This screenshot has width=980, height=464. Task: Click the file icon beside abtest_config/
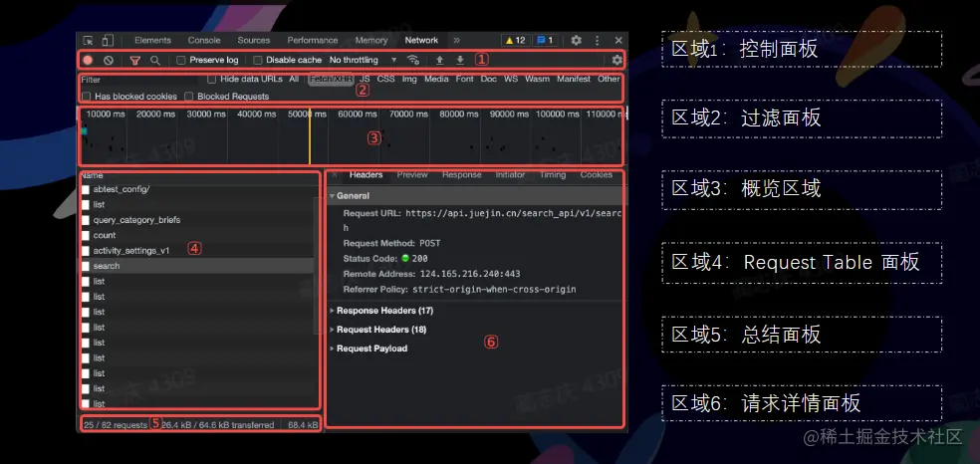click(x=87, y=189)
